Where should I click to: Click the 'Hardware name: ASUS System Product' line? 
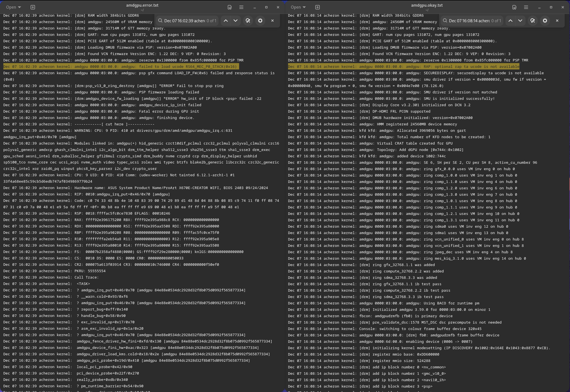pos(136,188)
